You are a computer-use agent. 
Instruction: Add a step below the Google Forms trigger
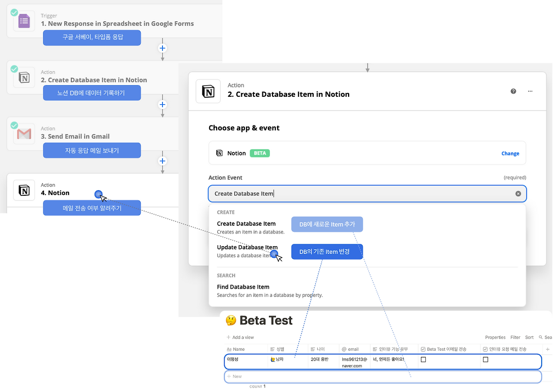click(x=162, y=48)
